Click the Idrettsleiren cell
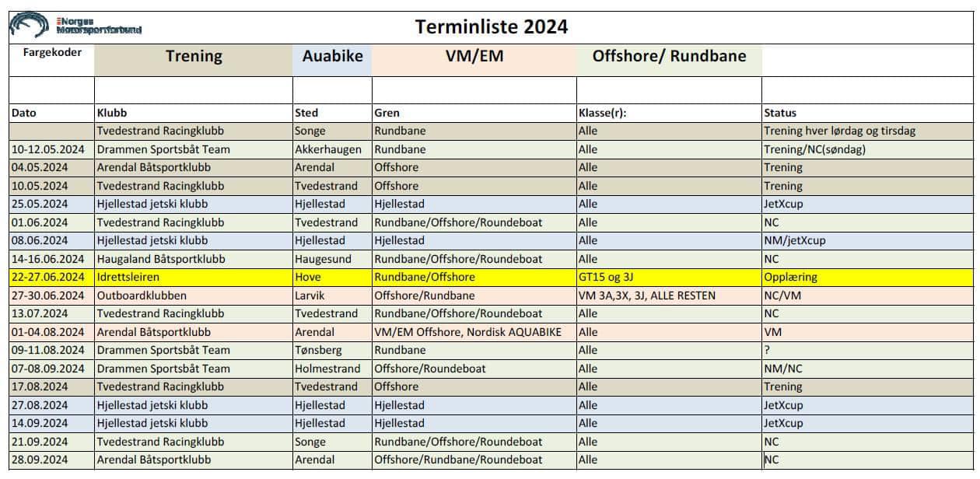This screenshot has height=479, width=980. click(194, 277)
